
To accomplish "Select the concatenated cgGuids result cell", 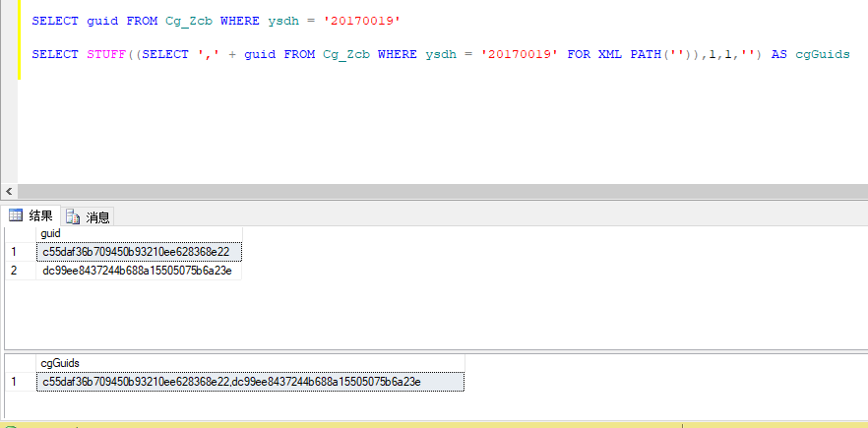I will coord(250,382).
